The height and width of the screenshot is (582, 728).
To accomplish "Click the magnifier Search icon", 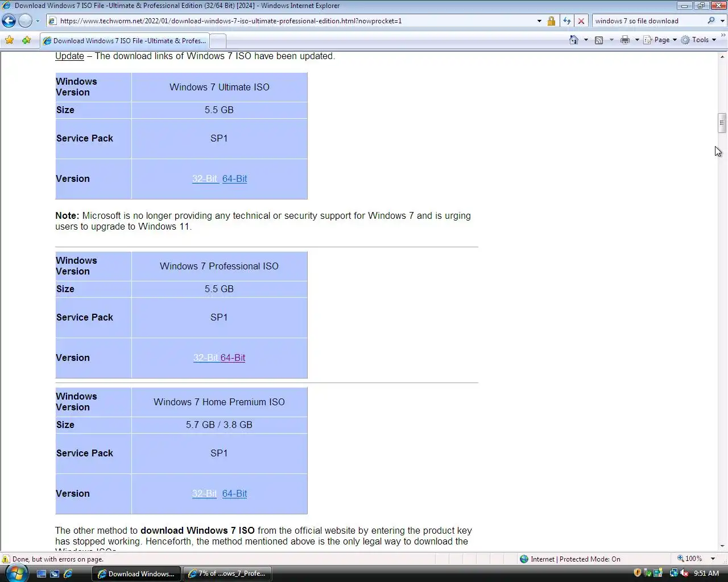I will (x=711, y=21).
